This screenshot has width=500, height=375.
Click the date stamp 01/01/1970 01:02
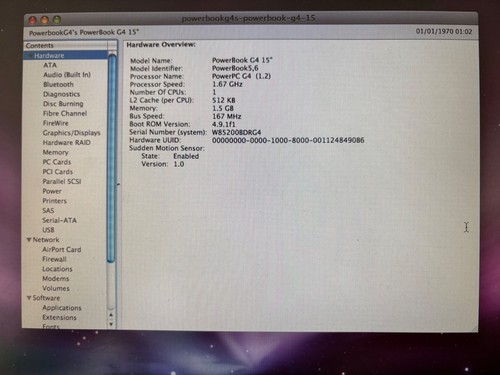point(444,32)
